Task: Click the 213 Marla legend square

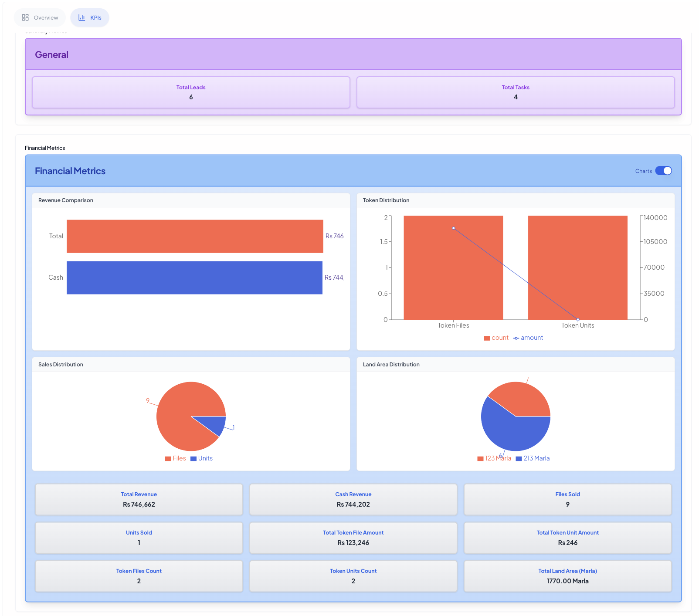Action: click(x=518, y=458)
